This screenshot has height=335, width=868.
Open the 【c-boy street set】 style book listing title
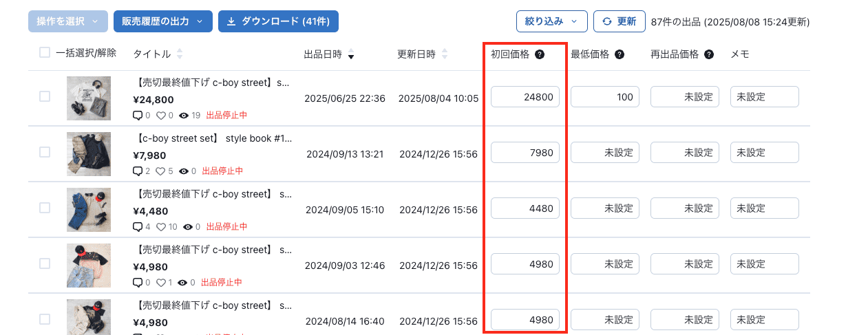pyautogui.click(x=211, y=138)
